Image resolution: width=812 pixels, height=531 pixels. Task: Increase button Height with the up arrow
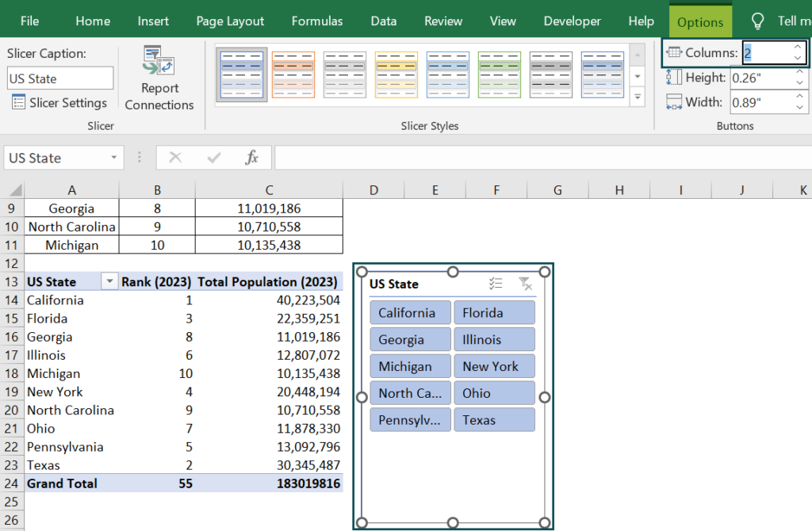(799, 71)
